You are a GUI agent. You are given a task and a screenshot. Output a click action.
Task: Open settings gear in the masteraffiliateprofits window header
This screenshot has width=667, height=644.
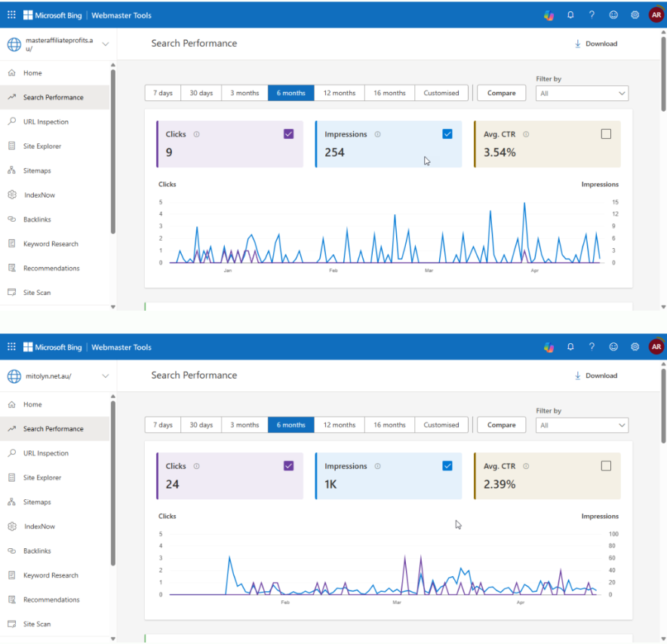[635, 15]
